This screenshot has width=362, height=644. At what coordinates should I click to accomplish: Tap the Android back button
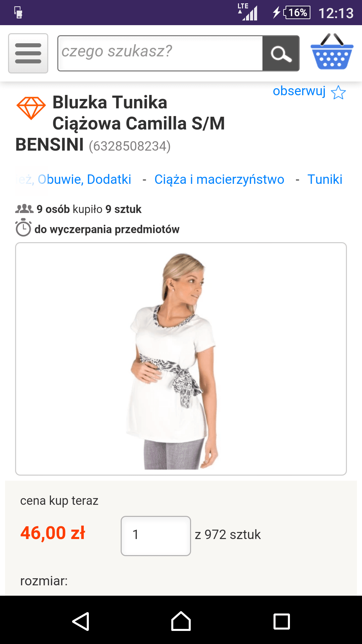coord(81,622)
